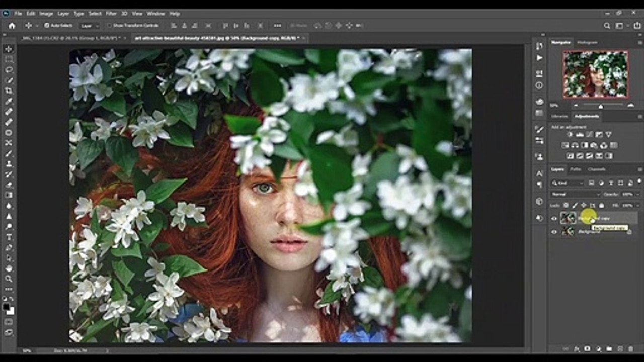Select the Gradient tool
644x362 pixels.
click(8, 195)
